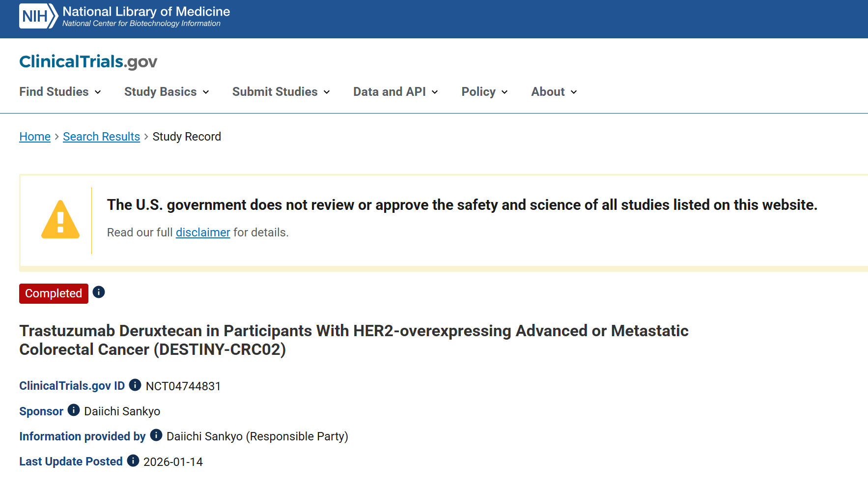This screenshot has width=868, height=491.
Task: Click info icon next to Completed status
Action: pos(99,292)
